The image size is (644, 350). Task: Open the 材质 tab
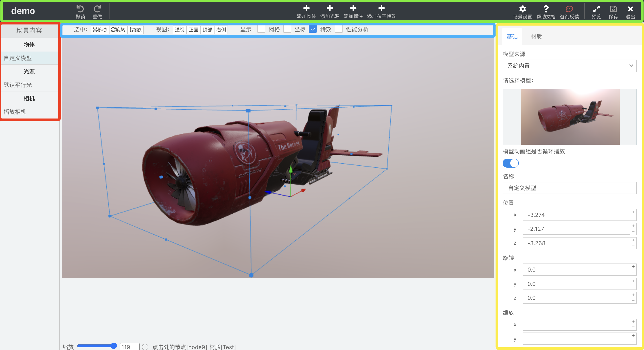click(536, 37)
